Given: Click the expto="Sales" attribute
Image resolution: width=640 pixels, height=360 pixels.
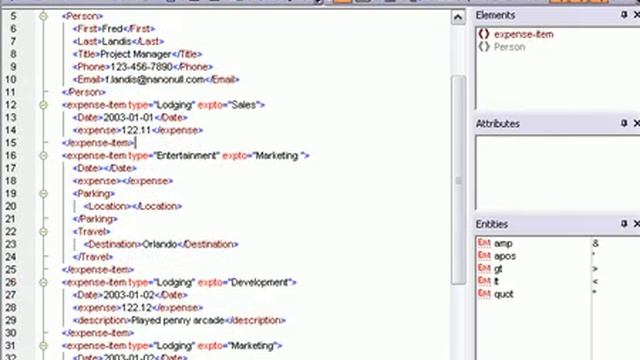Looking at the screenshot, I should coord(228,105).
